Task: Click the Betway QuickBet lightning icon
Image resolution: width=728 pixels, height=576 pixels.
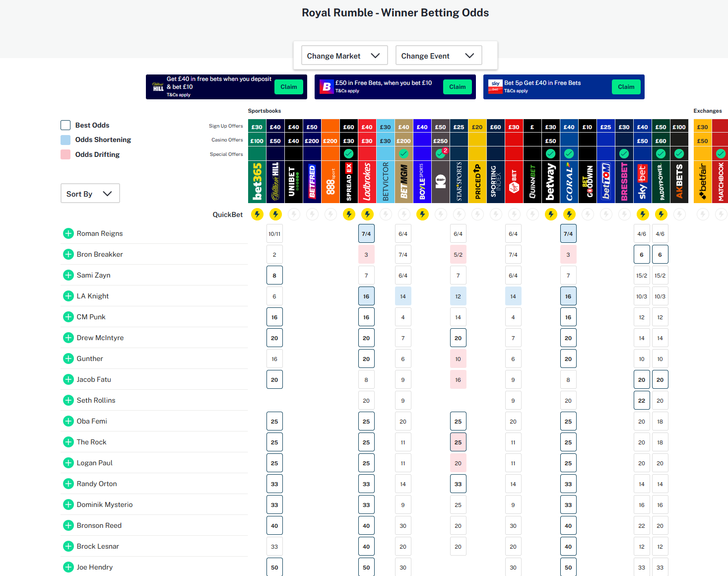Action: (x=551, y=214)
